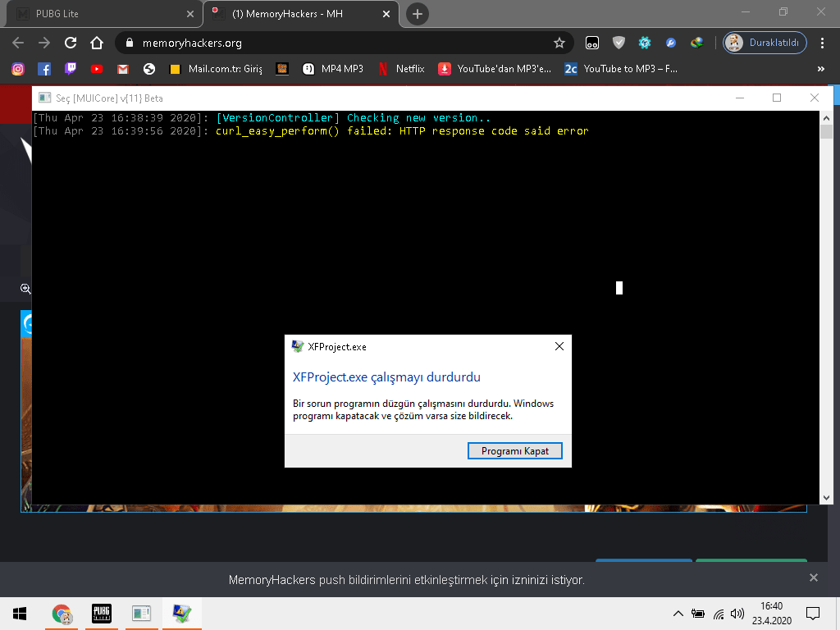
Task: Open the colorful extension icon beside the profile
Action: pos(696,43)
